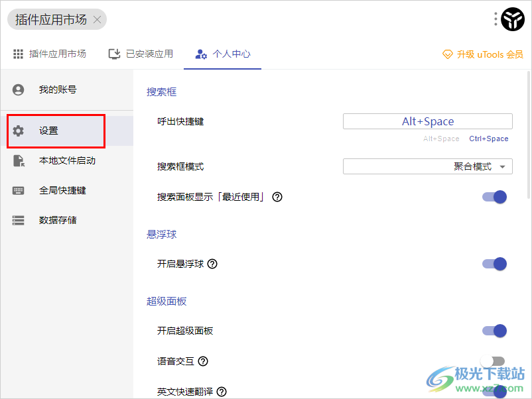The image size is (532, 399).
Task: Click the Alt+Space hotkey input field
Action: click(427, 121)
